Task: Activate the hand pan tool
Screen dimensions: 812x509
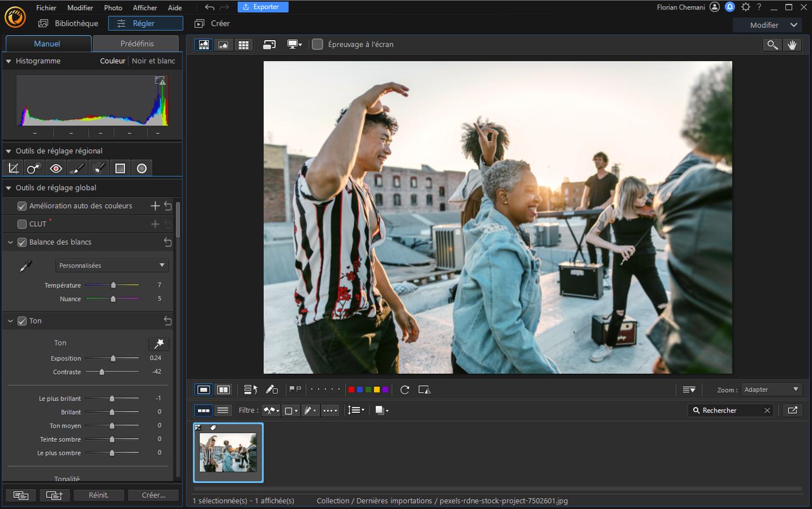Action: [x=792, y=45]
